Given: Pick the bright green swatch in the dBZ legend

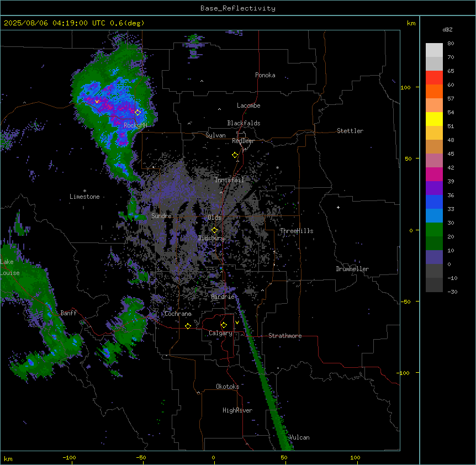Looking at the screenshot, I should [x=434, y=230].
